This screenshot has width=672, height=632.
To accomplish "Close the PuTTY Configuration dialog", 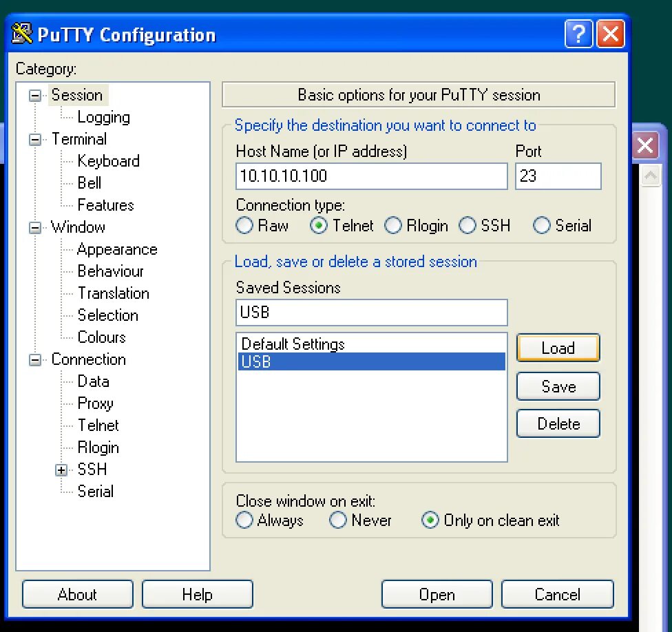I will coord(611,34).
